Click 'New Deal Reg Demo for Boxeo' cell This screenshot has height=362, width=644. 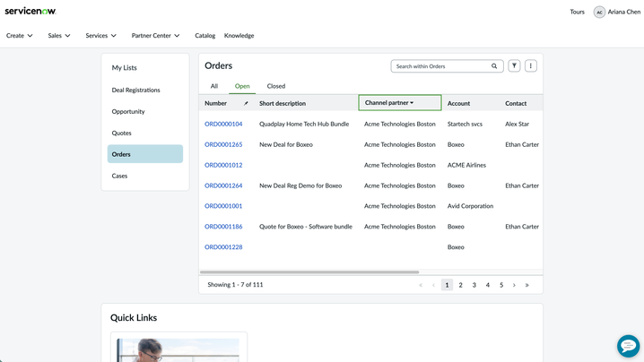300,185
